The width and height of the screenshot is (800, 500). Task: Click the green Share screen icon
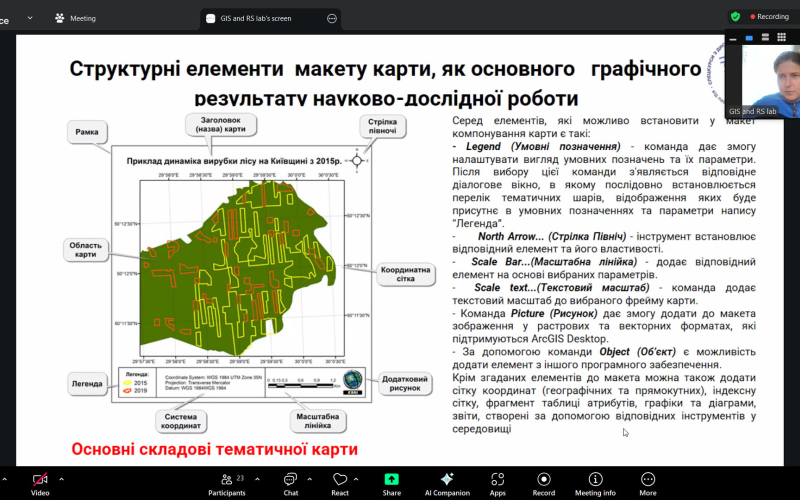click(x=391, y=480)
